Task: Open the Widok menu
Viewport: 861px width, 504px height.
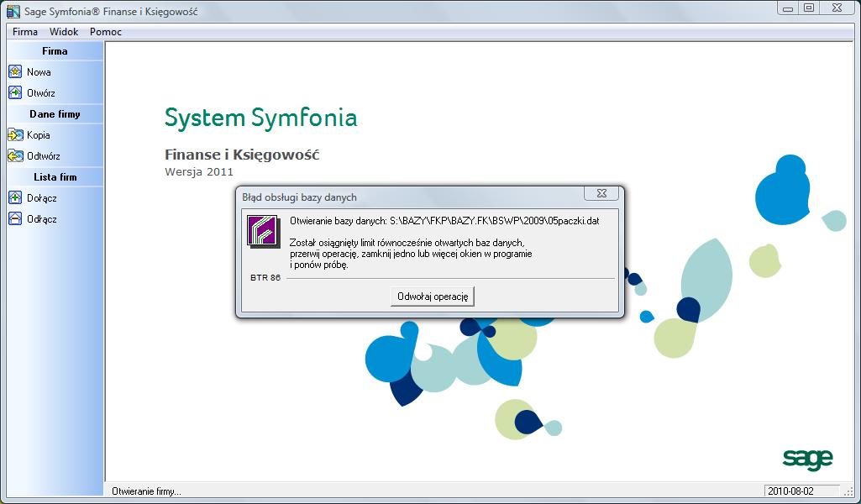Action: tap(64, 32)
